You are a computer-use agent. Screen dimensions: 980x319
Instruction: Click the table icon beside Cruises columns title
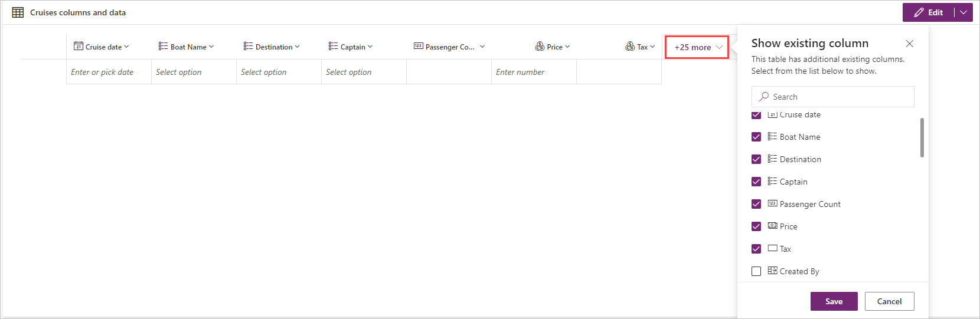click(18, 12)
